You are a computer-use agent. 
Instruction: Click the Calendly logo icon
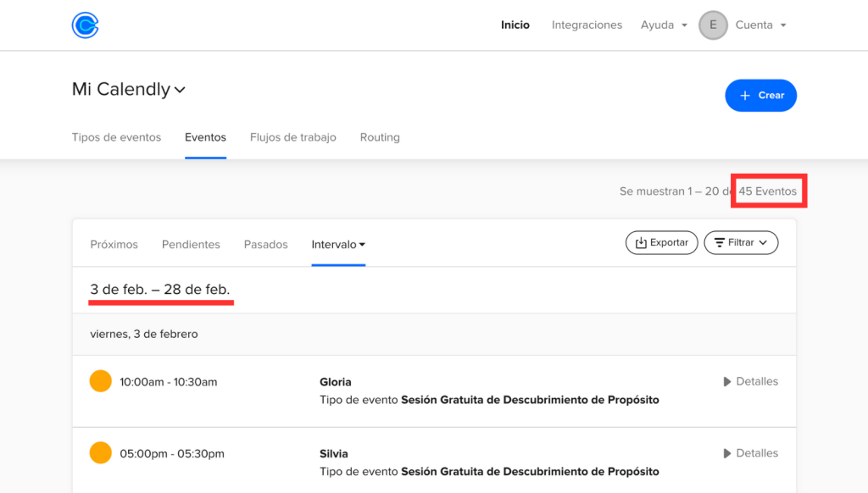85,25
